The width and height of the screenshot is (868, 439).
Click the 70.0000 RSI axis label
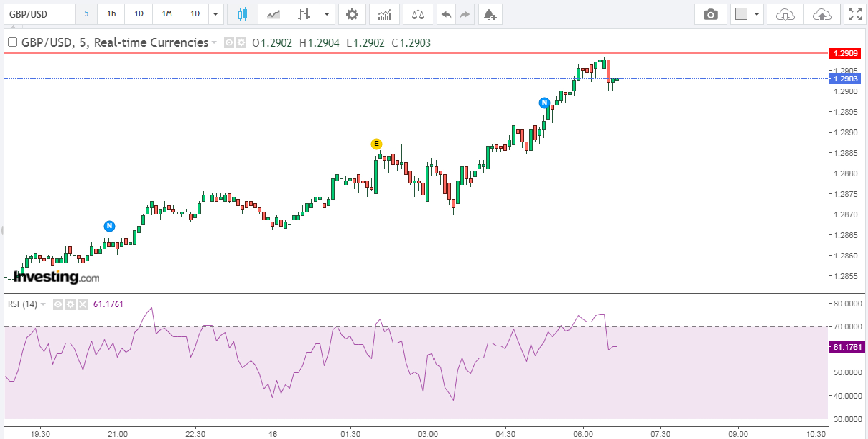click(x=848, y=326)
